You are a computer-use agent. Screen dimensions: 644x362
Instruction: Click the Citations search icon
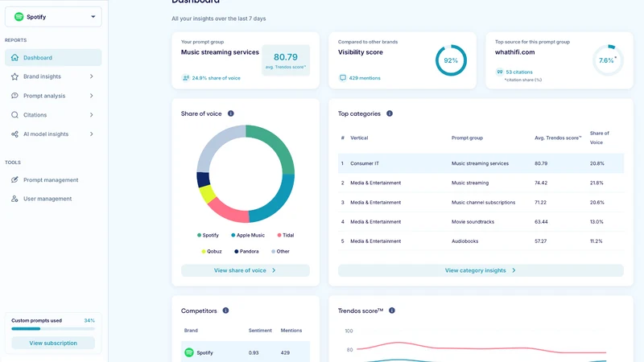click(14, 115)
